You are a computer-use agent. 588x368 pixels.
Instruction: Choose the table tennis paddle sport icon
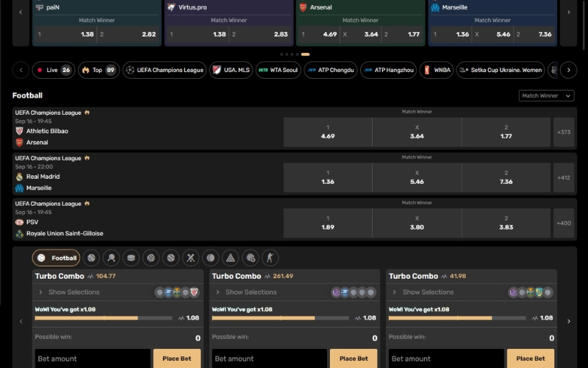tap(112, 258)
